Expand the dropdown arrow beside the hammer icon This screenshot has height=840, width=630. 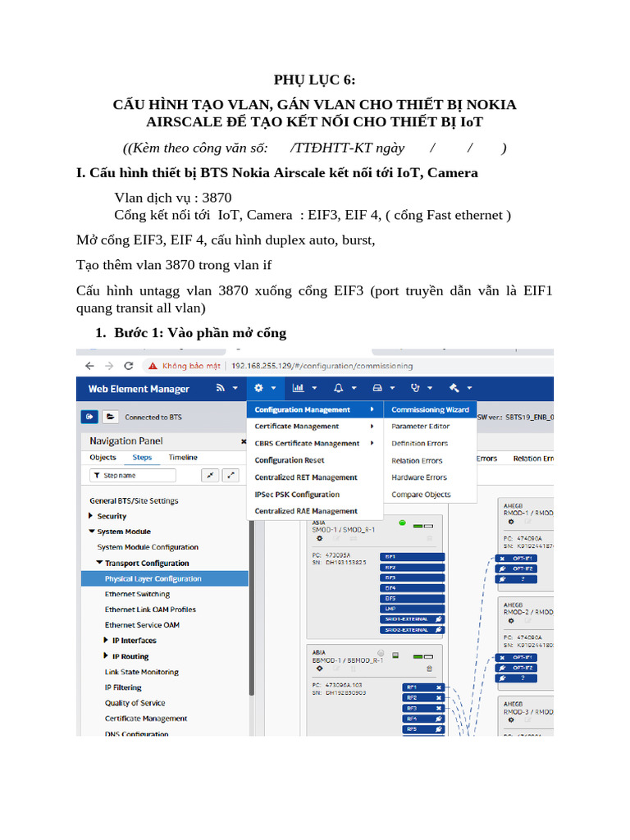tap(470, 388)
